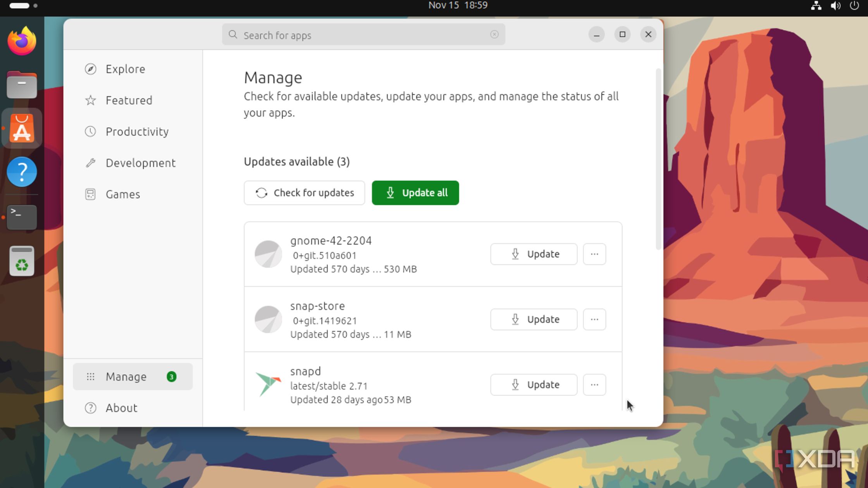Update the gnome-42-2204 snap

pos(534,254)
